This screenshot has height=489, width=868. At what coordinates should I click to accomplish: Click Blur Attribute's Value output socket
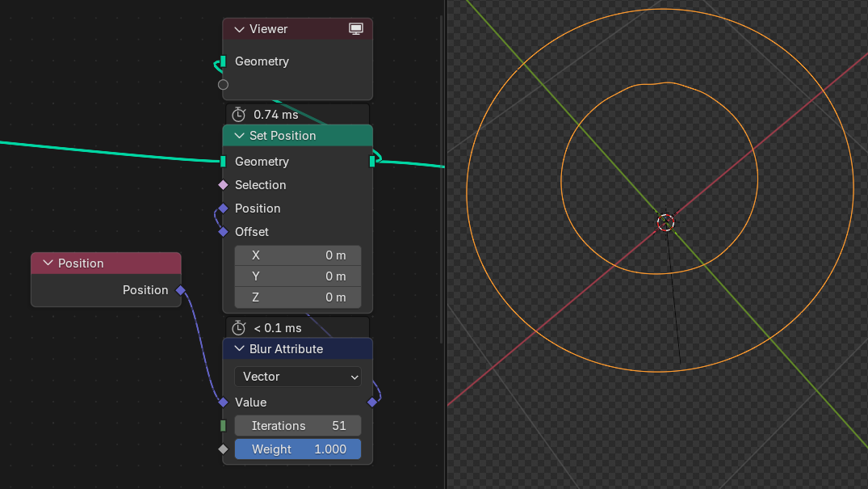372,402
